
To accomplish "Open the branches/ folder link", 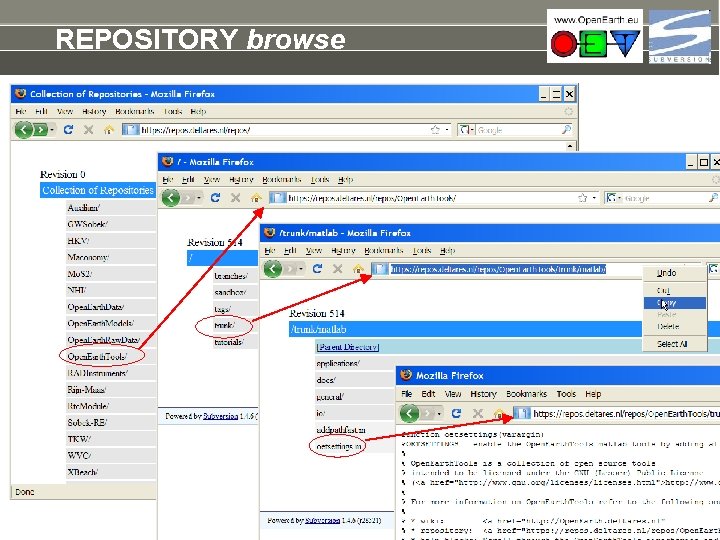I will click(231, 276).
